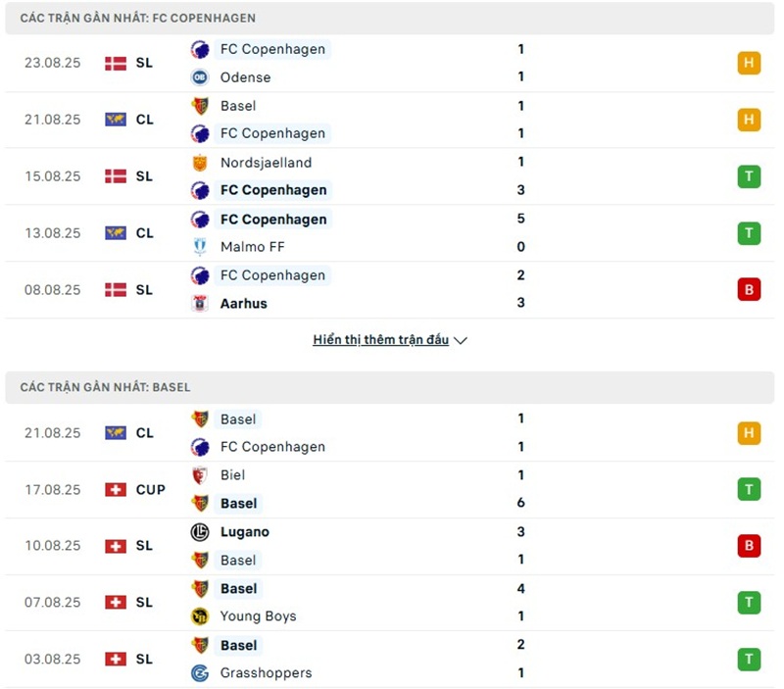Click the Aarhus team crest
784x689 pixels.
(200, 304)
